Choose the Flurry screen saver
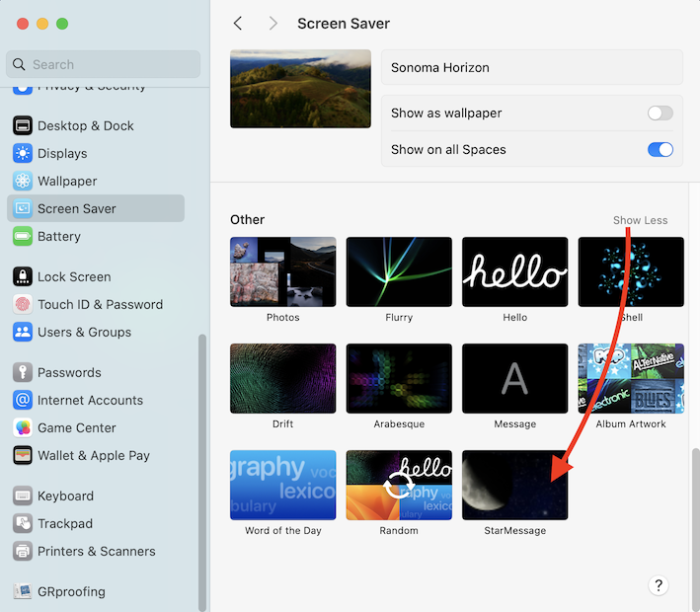The width and height of the screenshot is (700, 612). coord(399,271)
